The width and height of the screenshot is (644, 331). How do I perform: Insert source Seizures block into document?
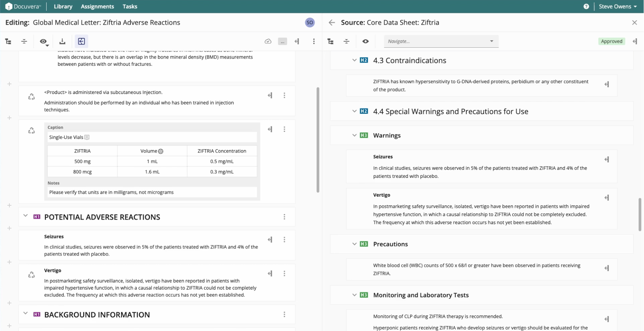[607, 159]
